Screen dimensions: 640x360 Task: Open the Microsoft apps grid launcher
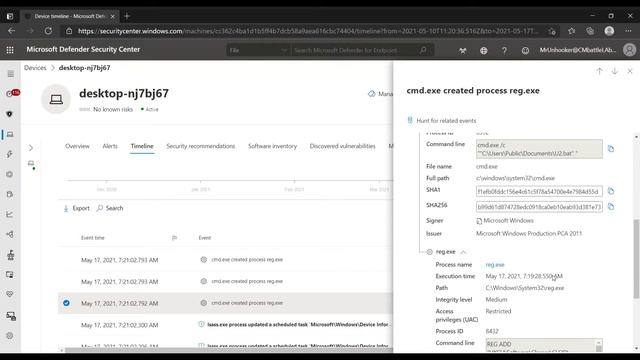[x=10, y=50]
